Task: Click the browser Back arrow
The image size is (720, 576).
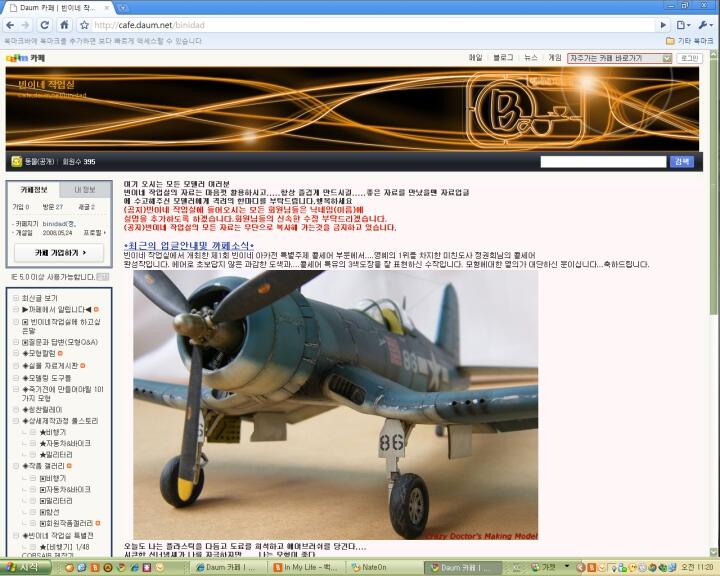Action: pos(10,24)
